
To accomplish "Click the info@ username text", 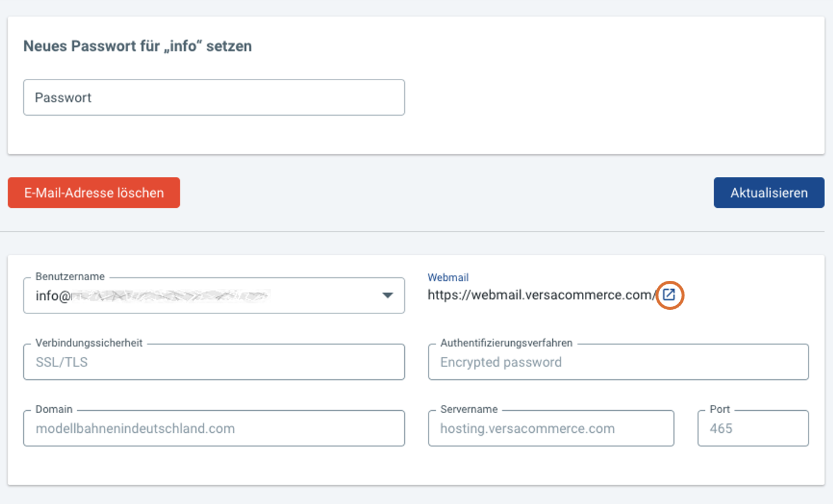I will click(x=53, y=296).
